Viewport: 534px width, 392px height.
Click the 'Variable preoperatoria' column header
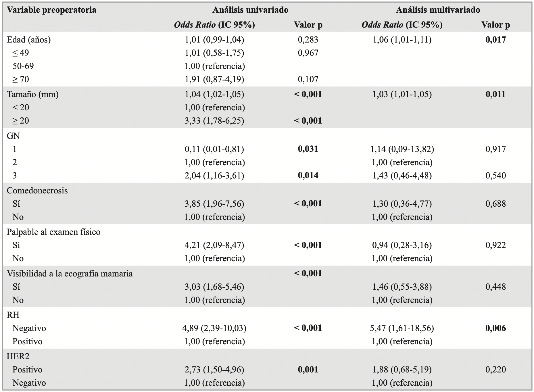click(51, 10)
